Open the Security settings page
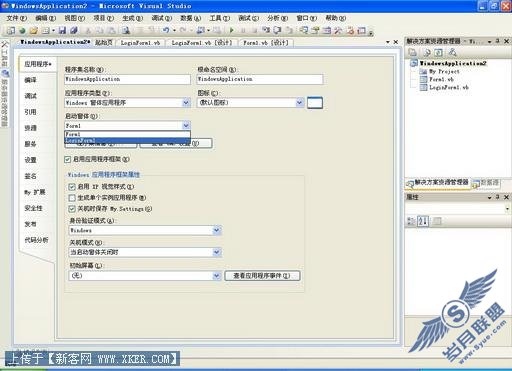The height and width of the screenshot is (371, 512). [x=33, y=208]
